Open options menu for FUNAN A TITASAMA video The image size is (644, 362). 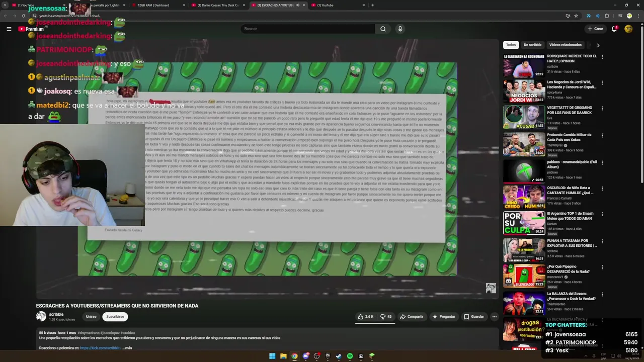602,241
